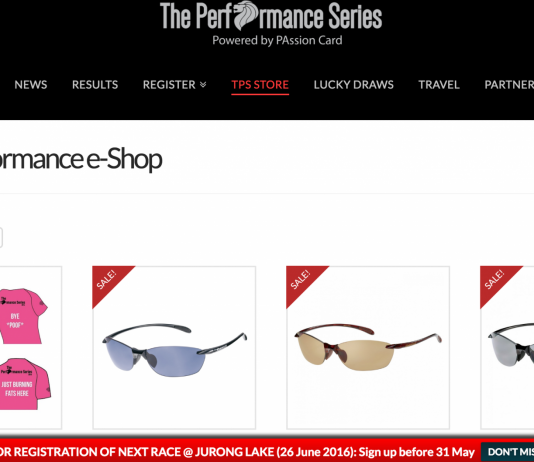Click the SALE badge on grey sunglasses
This screenshot has width=534, height=462.
click(494, 281)
